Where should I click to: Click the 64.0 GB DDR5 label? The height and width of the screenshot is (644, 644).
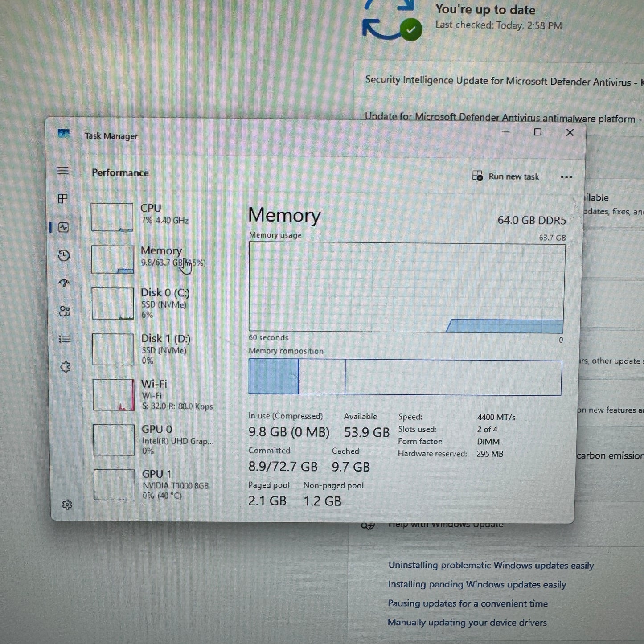(x=532, y=221)
